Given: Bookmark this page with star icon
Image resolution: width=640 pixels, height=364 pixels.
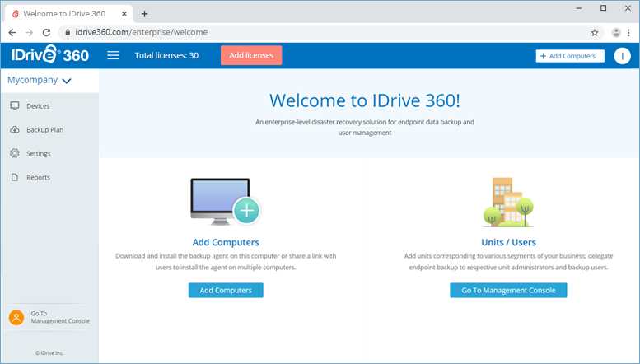Looking at the screenshot, I should pyautogui.click(x=595, y=33).
